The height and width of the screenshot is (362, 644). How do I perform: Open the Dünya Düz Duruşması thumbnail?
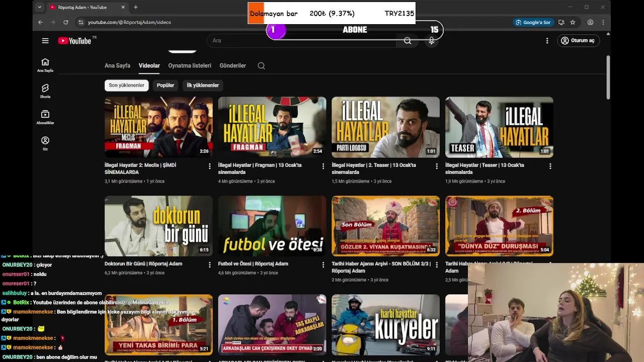(499, 226)
